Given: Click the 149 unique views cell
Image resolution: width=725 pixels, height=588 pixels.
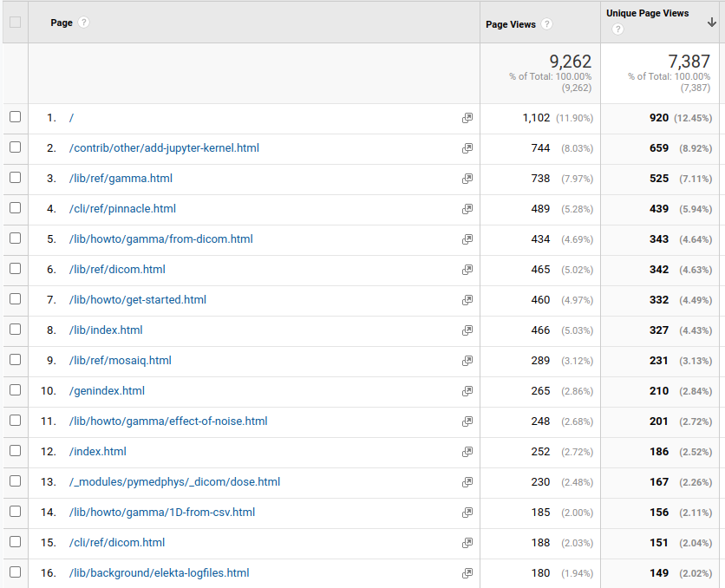Looking at the screenshot, I should [659, 573].
